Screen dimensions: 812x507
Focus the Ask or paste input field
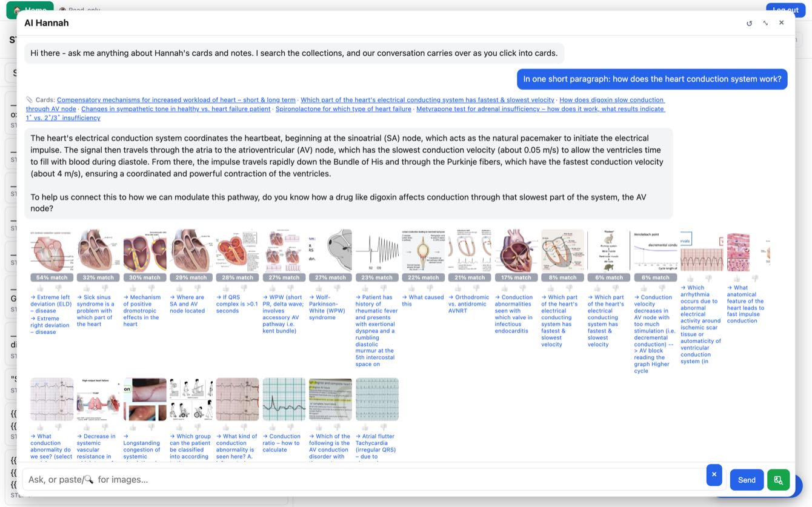[x=364, y=479]
